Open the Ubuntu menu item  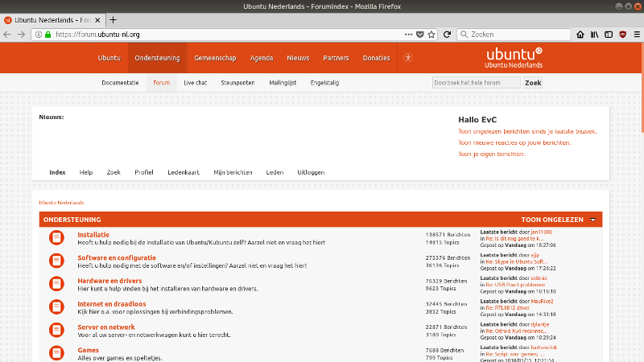[x=109, y=58]
